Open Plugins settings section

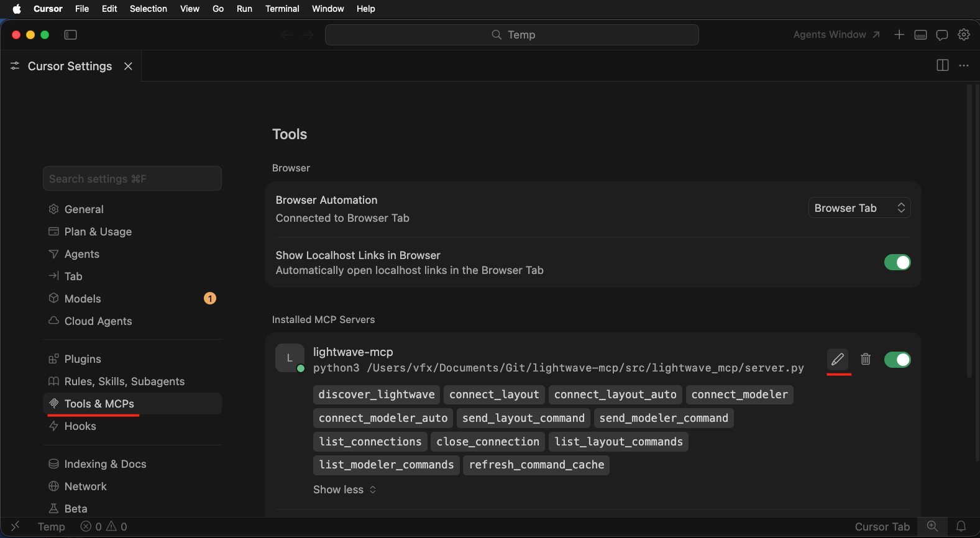pos(132,359)
